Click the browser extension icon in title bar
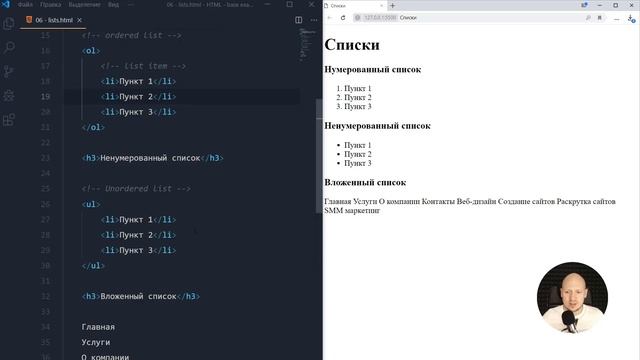Image resolution: width=640 pixels, height=360 pixels. (x=584, y=5)
